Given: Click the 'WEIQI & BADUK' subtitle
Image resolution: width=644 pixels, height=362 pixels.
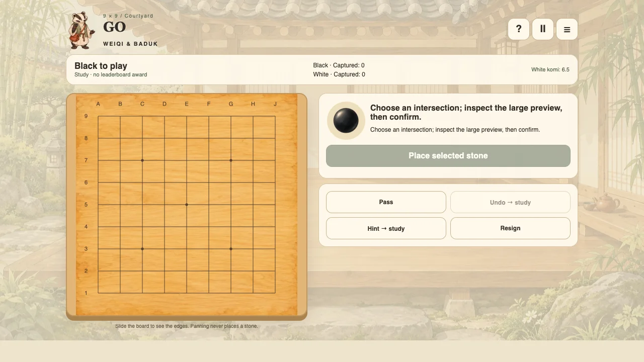Looking at the screenshot, I should (x=130, y=44).
